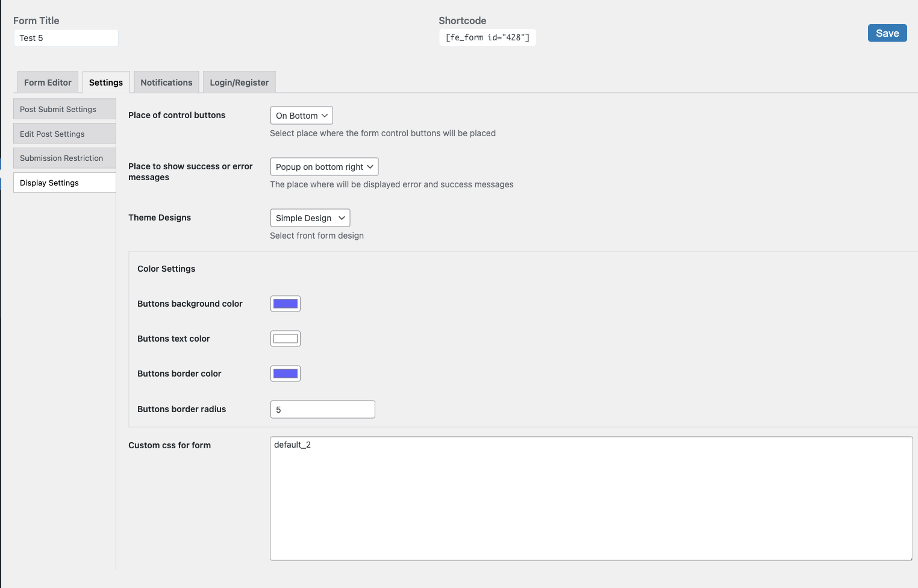Click the 'Buttons background color' label

click(190, 304)
